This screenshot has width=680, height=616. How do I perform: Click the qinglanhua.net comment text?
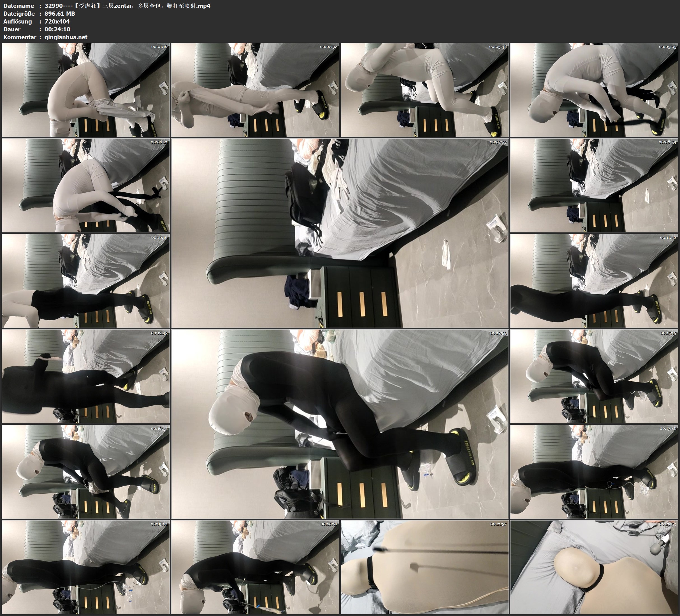click(66, 37)
